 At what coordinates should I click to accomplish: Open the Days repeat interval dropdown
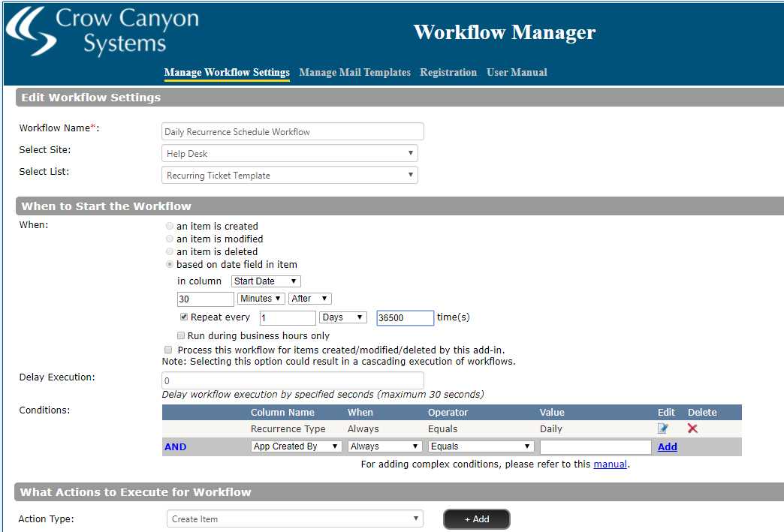343,317
